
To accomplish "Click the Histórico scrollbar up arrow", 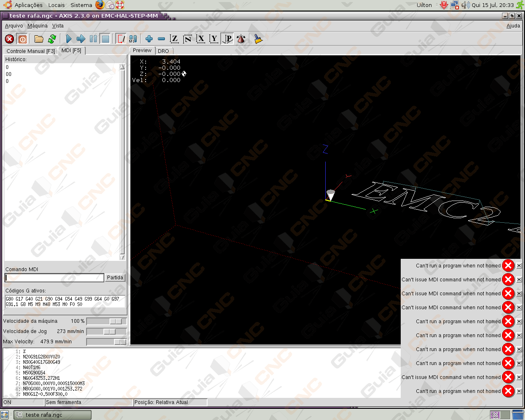I will click(122, 67).
